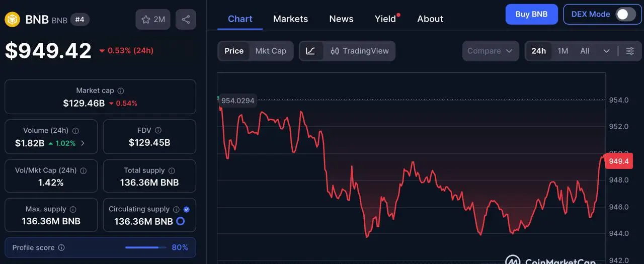Click the circulating supply verified badge
The width and height of the screenshot is (644, 264).
point(187,209)
